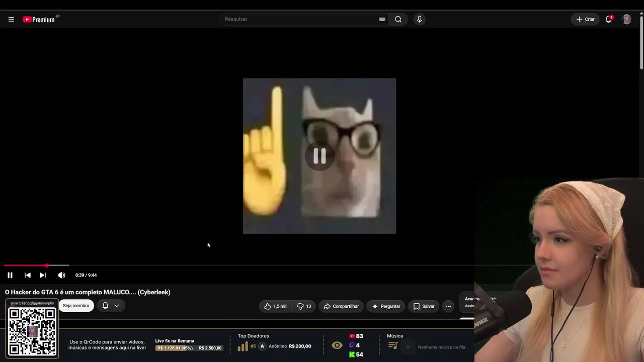Screen dimensions: 644x362
Task: Dislike the video
Action: [304, 306]
